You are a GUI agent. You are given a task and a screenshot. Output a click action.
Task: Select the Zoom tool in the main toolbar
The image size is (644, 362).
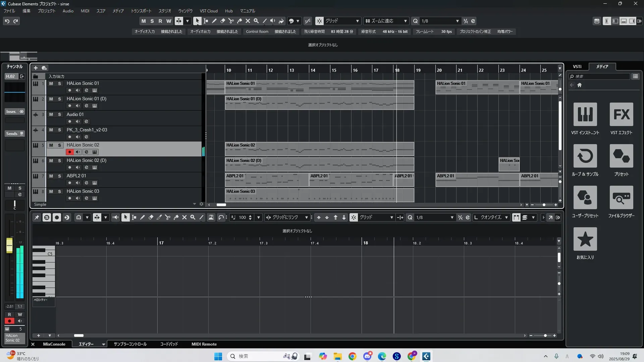[x=256, y=21]
